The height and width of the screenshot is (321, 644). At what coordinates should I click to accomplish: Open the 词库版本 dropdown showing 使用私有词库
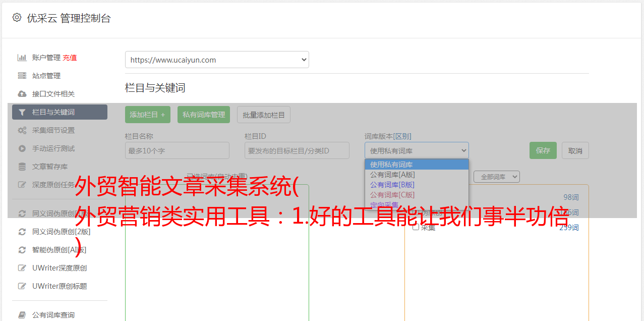[x=417, y=150]
